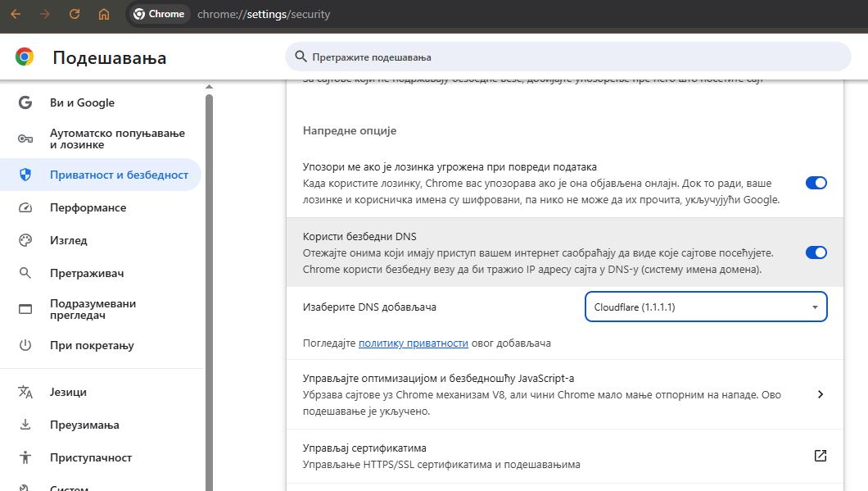Click the Google G icon in sidebar
Image resolution: width=868 pixels, height=491 pixels.
coord(25,102)
